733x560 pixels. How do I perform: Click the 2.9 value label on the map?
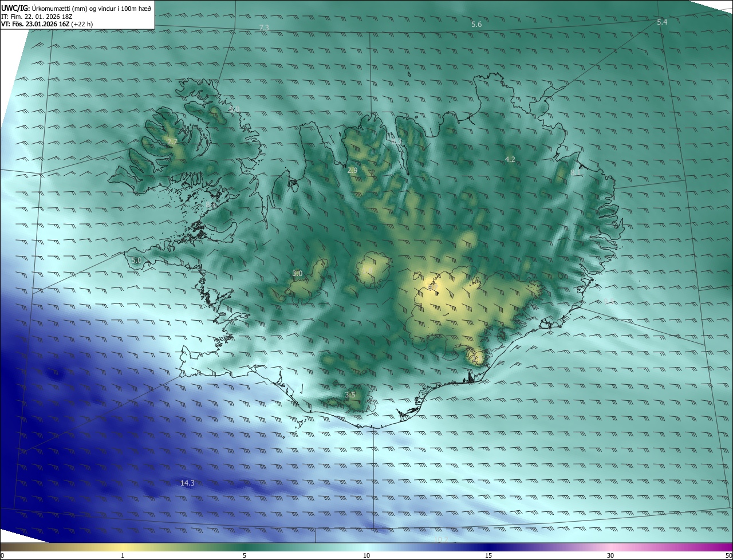coord(352,171)
